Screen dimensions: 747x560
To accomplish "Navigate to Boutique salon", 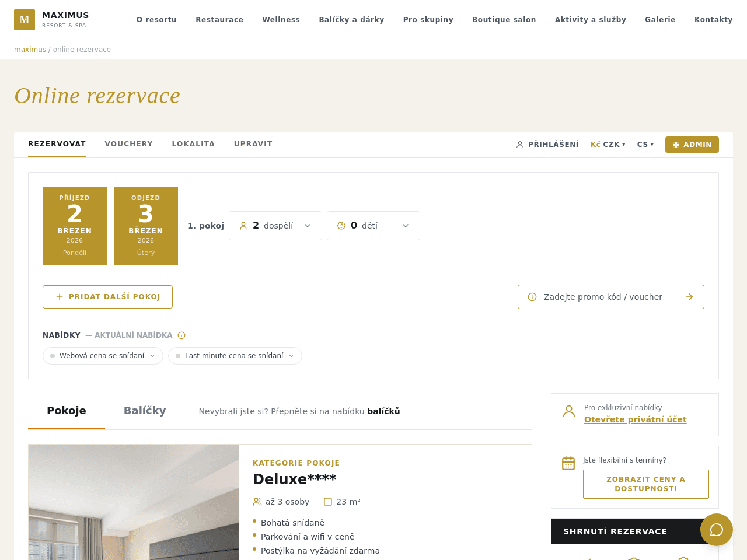I will click(504, 20).
